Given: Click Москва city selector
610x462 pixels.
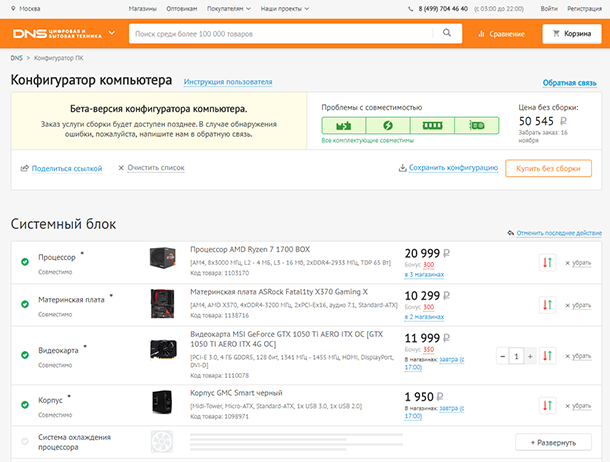Looking at the screenshot, I should [30, 9].
